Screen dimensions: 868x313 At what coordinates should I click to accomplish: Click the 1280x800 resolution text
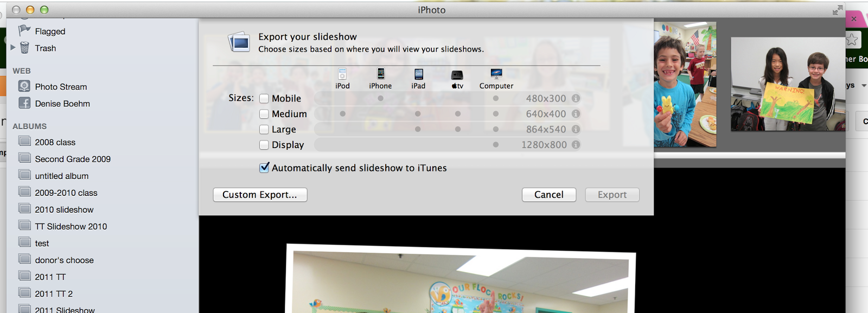click(544, 145)
